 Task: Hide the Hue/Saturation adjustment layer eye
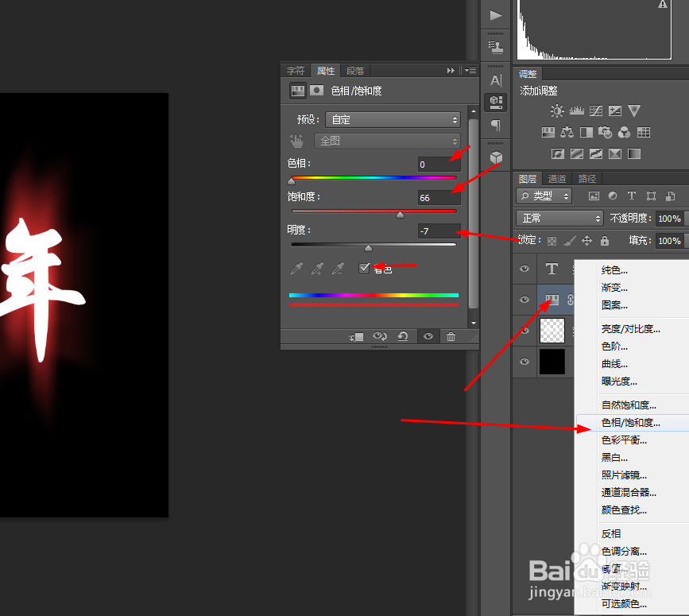click(524, 300)
